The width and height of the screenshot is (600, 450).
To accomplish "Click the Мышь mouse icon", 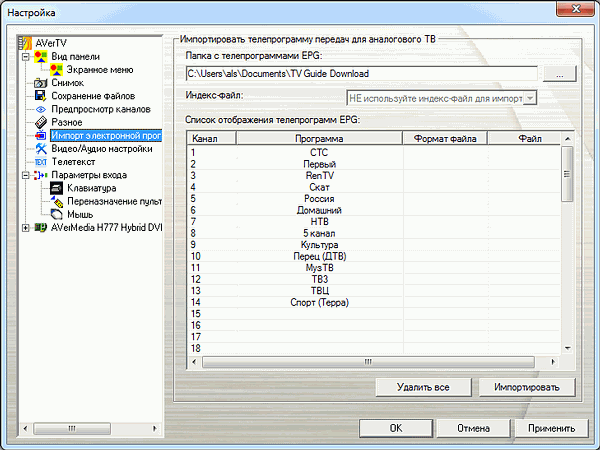I will point(56,214).
